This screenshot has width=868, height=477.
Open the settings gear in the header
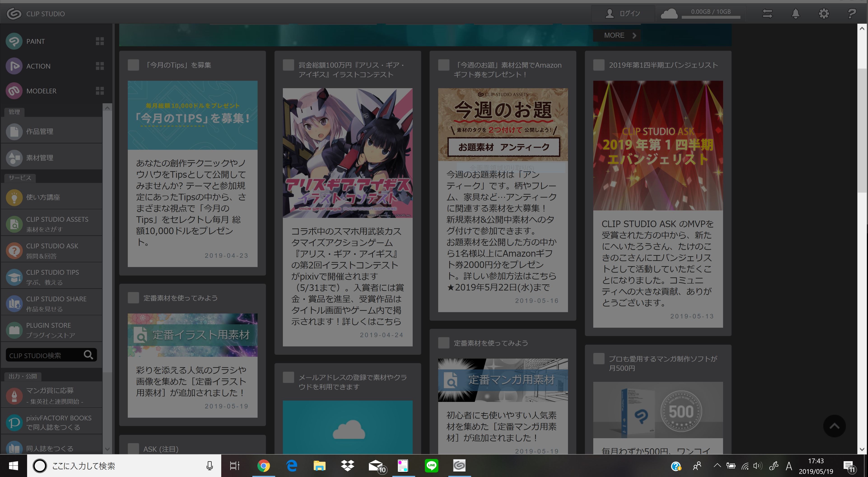tap(824, 14)
